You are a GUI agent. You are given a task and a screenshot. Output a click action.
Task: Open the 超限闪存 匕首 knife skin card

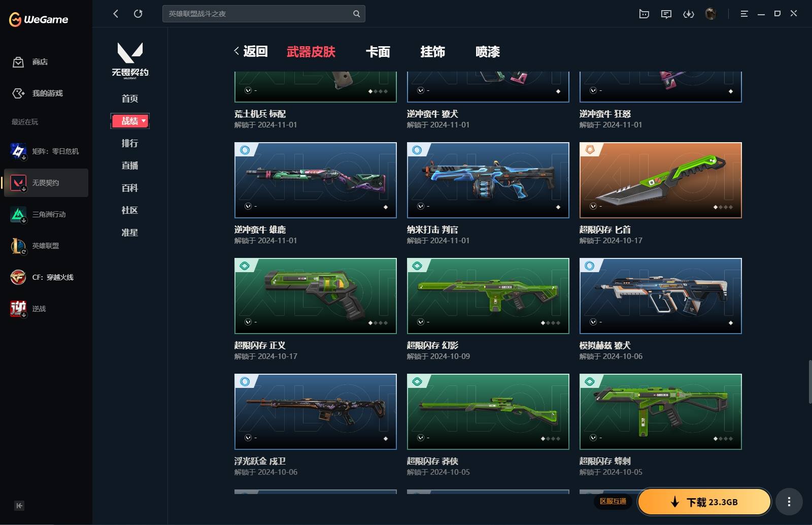point(661,180)
